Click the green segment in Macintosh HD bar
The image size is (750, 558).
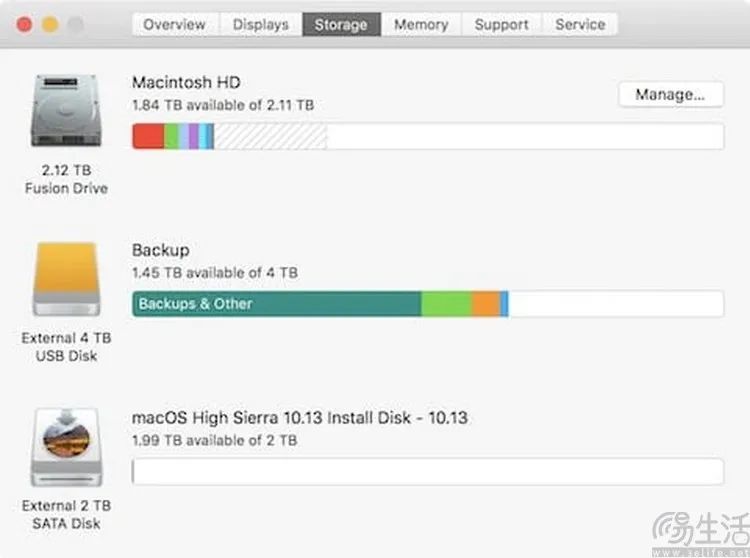[x=172, y=136]
